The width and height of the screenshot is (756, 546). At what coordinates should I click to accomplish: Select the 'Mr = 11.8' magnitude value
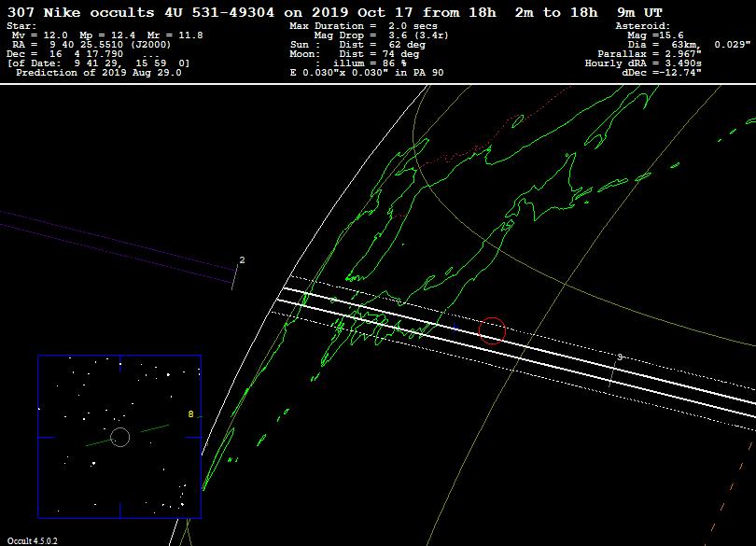(175, 35)
